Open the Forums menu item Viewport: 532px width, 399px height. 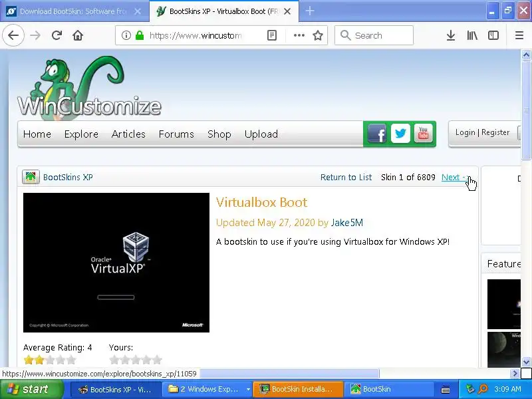(176, 134)
